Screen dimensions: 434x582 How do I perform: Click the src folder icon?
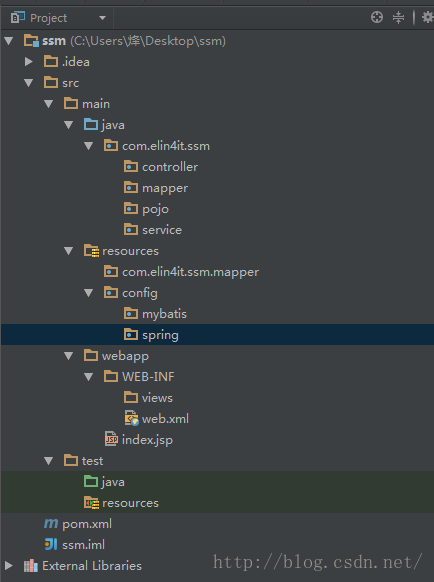(x=51, y=82)
